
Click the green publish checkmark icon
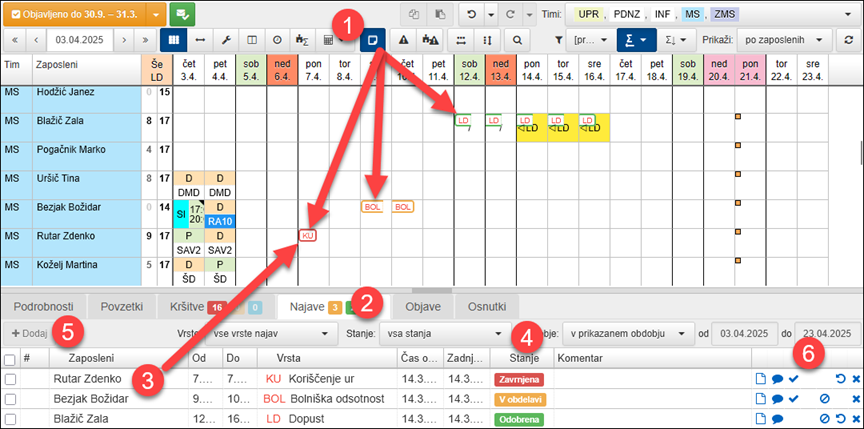point(183,15)
